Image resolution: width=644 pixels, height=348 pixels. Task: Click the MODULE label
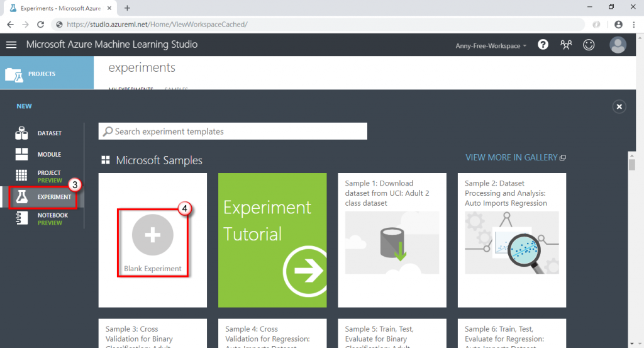pyautogui.click(x=49, y=154)
